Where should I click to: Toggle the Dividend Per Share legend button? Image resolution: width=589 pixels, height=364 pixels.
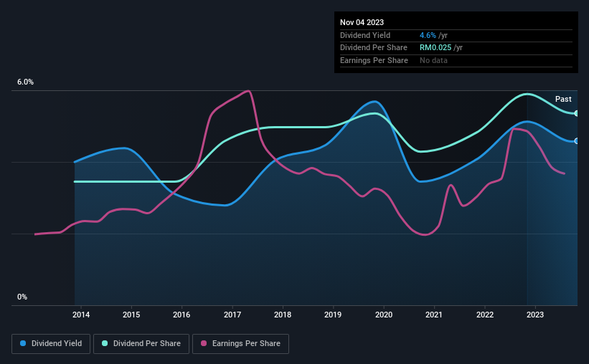coord(141,344)
